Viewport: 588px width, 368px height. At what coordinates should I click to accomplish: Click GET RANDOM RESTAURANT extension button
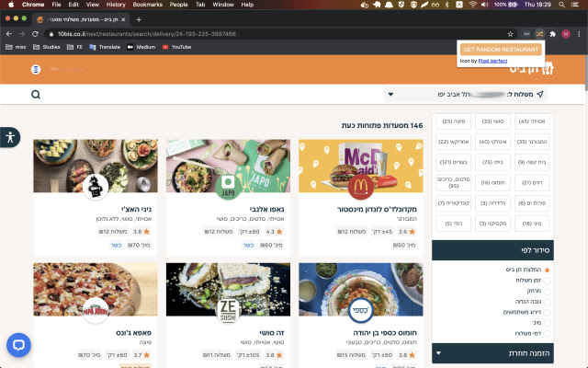click(x=501, y=49)
